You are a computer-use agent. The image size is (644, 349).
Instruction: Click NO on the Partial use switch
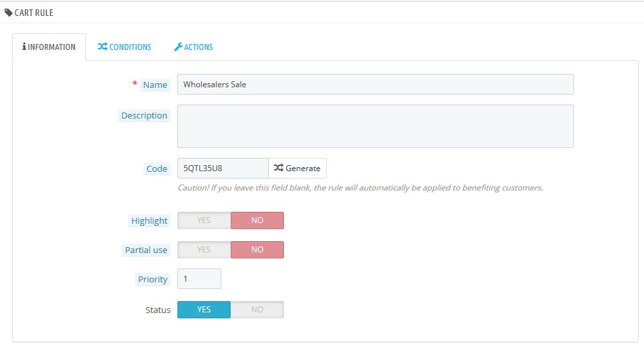point(257,250)
